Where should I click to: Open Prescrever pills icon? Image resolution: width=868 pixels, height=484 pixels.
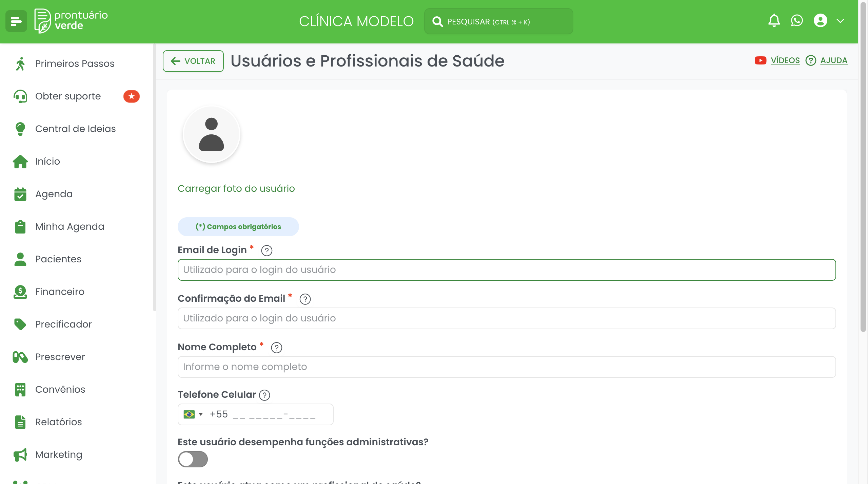coord(20,357)
